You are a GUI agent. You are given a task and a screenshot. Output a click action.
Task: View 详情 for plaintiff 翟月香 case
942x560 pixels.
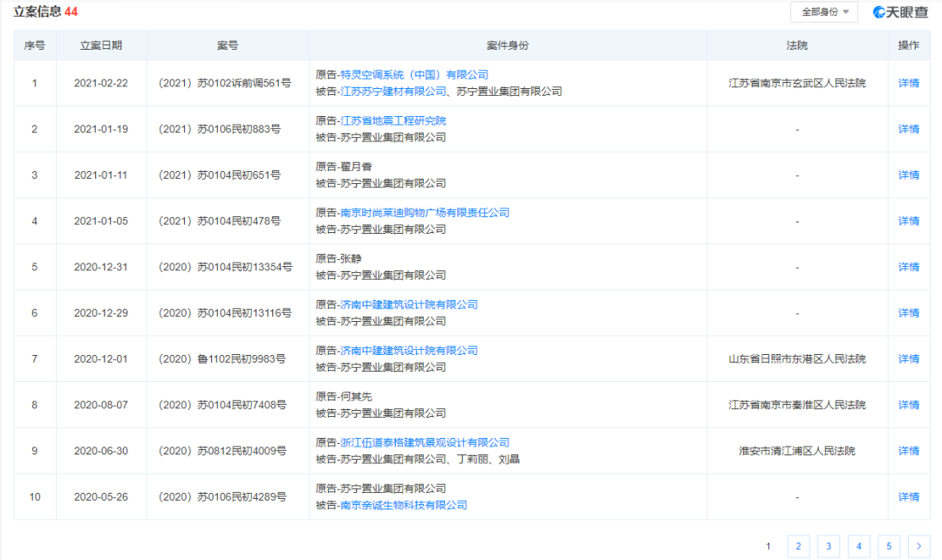[x=908, y=175]
